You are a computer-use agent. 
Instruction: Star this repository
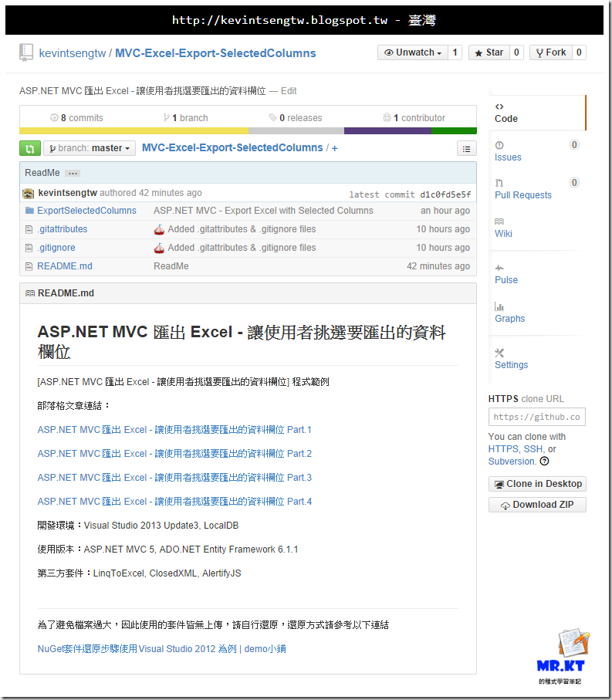pyautogui.click(x=489, y=52)
